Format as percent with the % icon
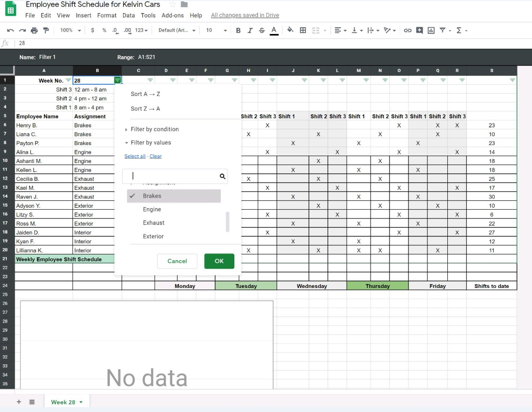 pyautogui.click(x=104, y=30)
